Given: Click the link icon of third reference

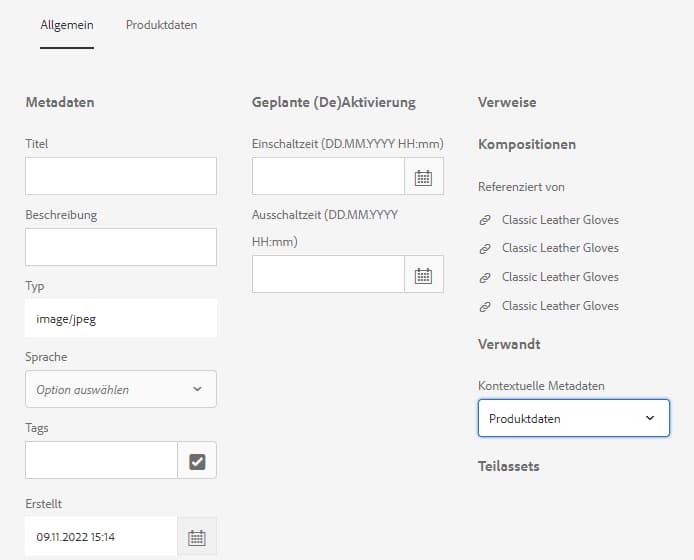Looking at the screenshot, I should 486,277.
